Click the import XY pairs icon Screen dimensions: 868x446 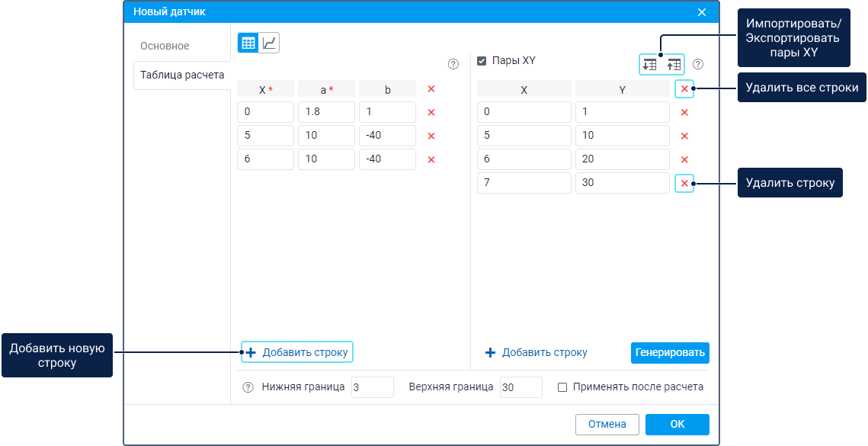(x=650, y=64)
